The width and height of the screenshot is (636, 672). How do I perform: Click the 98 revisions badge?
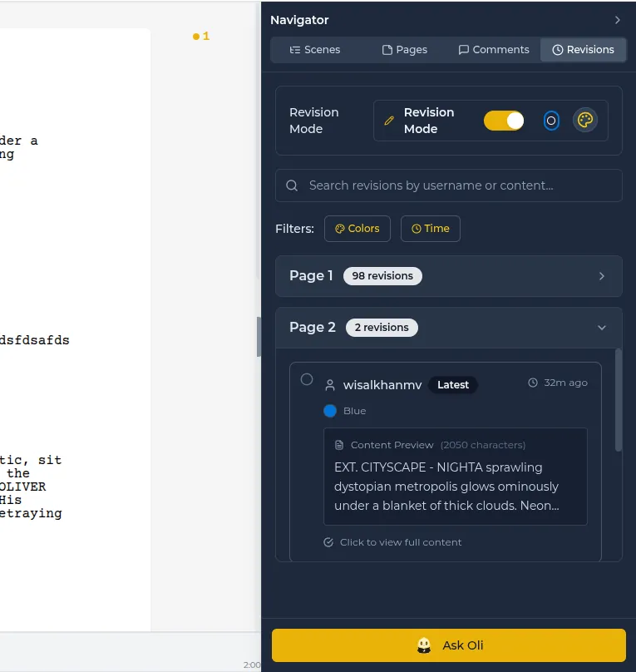[x=382, y=276]
